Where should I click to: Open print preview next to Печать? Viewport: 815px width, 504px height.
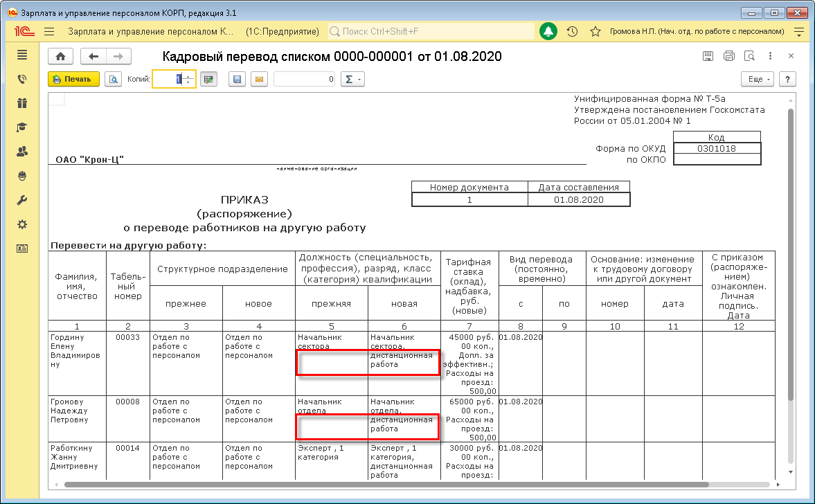114,79
